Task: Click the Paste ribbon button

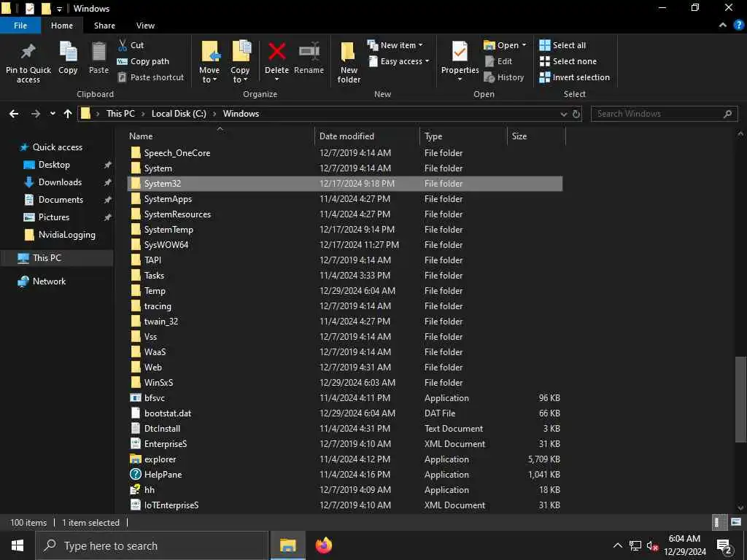Action: 98,58
